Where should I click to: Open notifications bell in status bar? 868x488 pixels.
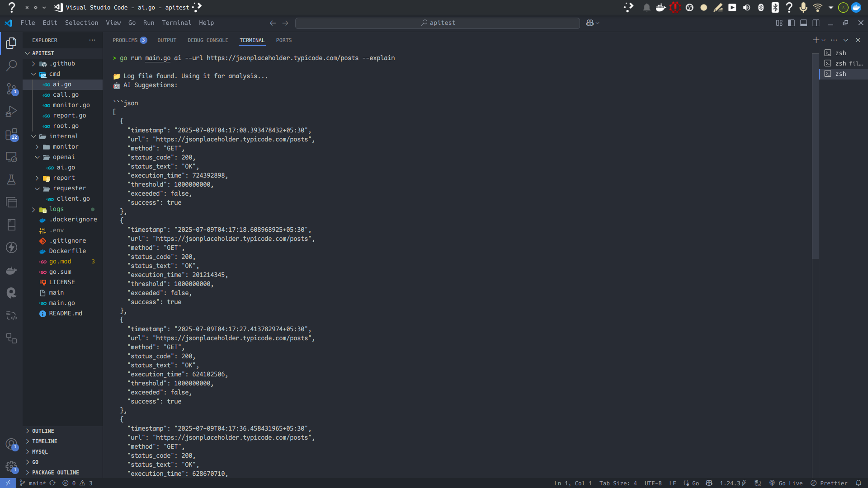pyautogui.click(x=859, y=483)
